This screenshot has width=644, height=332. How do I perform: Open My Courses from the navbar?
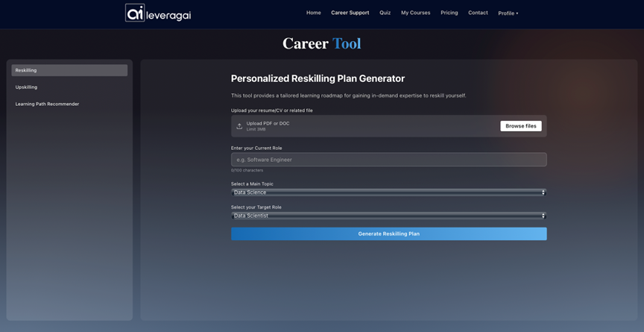pyautogui.click(x=415, y=13)
